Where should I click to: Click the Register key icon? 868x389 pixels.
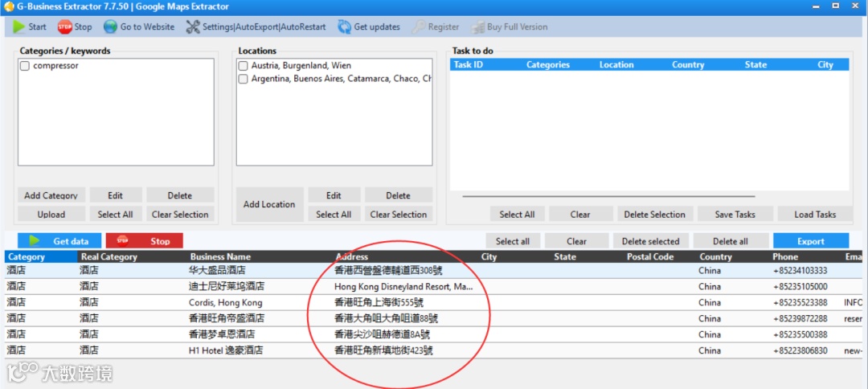[419, 27]
